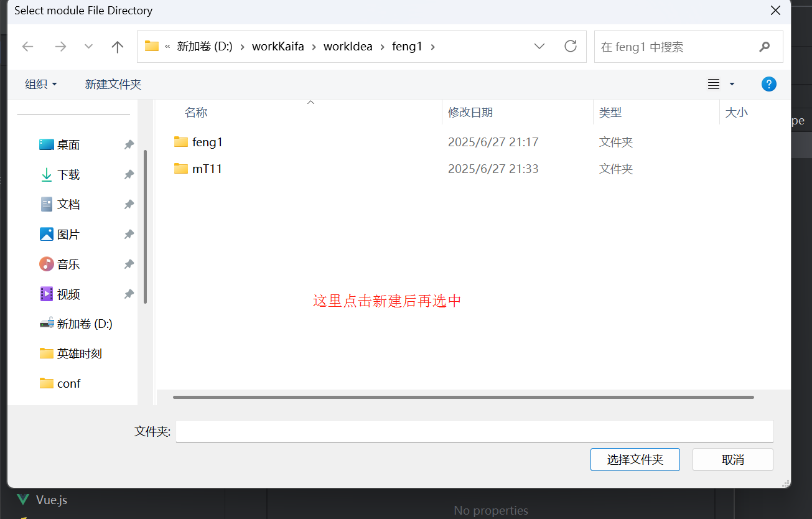Click the pin icon next to 桌面
Image resolution: width=812 pixels, height=519 pixels.
129,145
